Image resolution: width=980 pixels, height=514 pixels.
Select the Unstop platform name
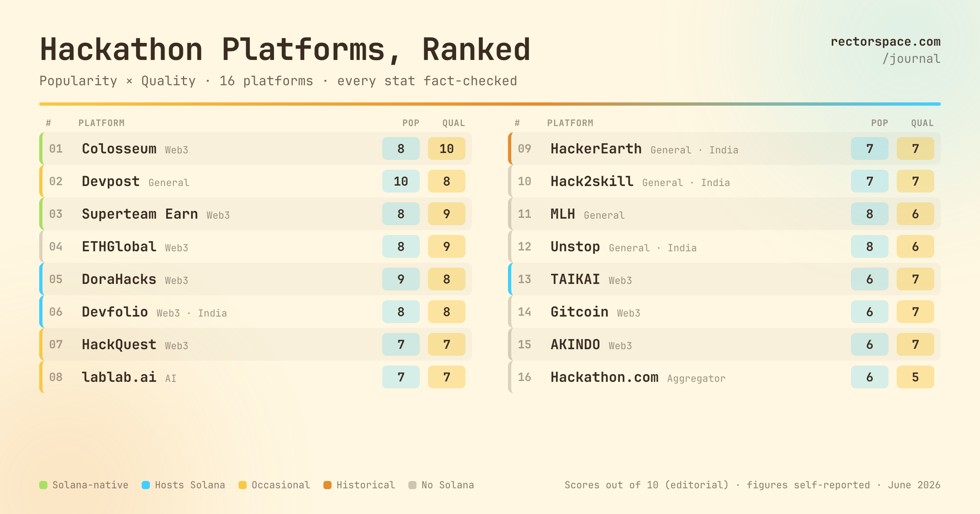575,246
